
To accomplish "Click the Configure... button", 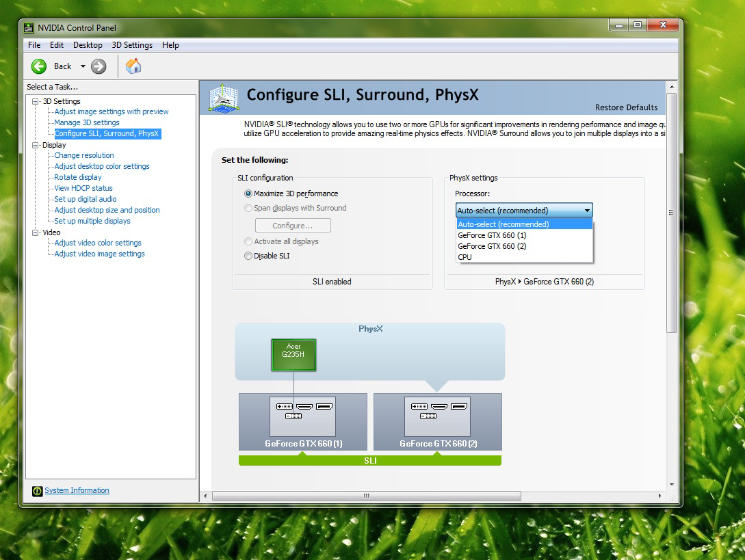I will tap(293, 226).
